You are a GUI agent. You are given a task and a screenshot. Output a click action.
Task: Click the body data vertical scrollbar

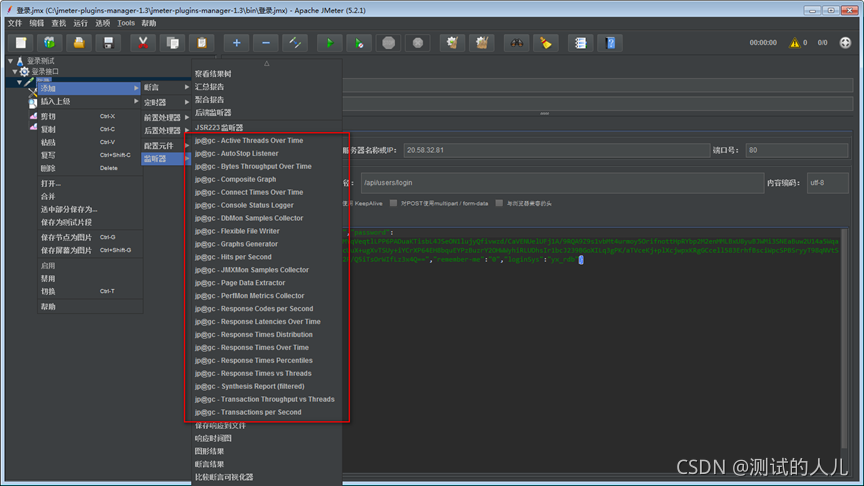844,339
